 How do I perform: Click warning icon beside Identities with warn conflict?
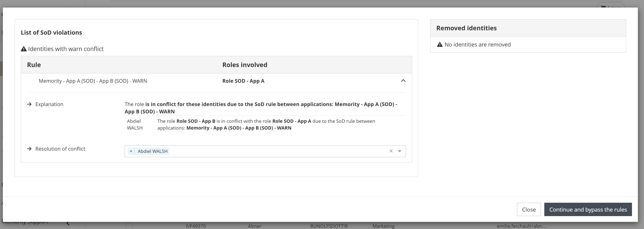(x=24, y=49)
